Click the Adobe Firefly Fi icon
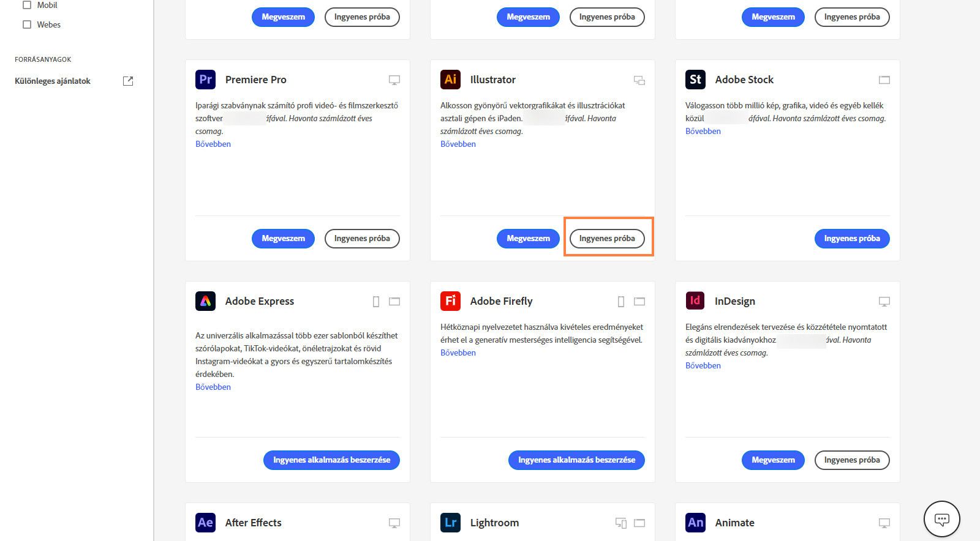The image size is (980, 541). click(450, 301)
